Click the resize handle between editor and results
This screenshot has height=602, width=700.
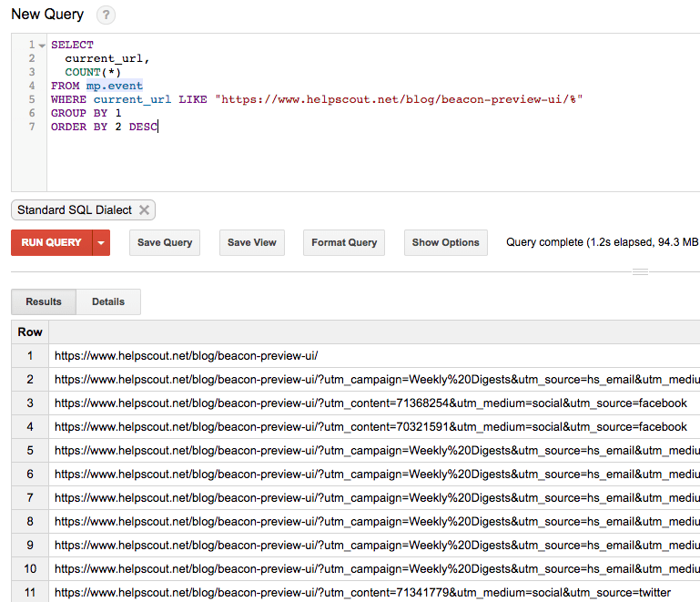point(640,271)
